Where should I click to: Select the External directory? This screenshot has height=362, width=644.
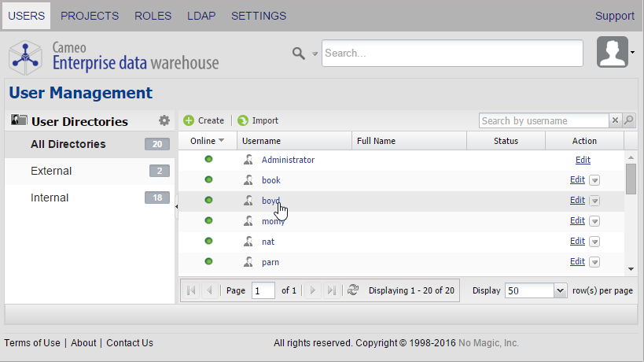pos(51,171)
